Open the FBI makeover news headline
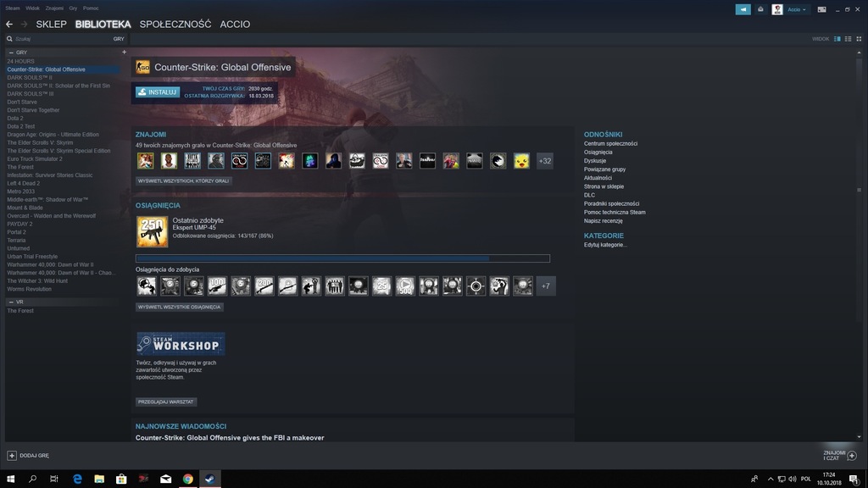The image size is (868, 488). click(x=230, y=438)
